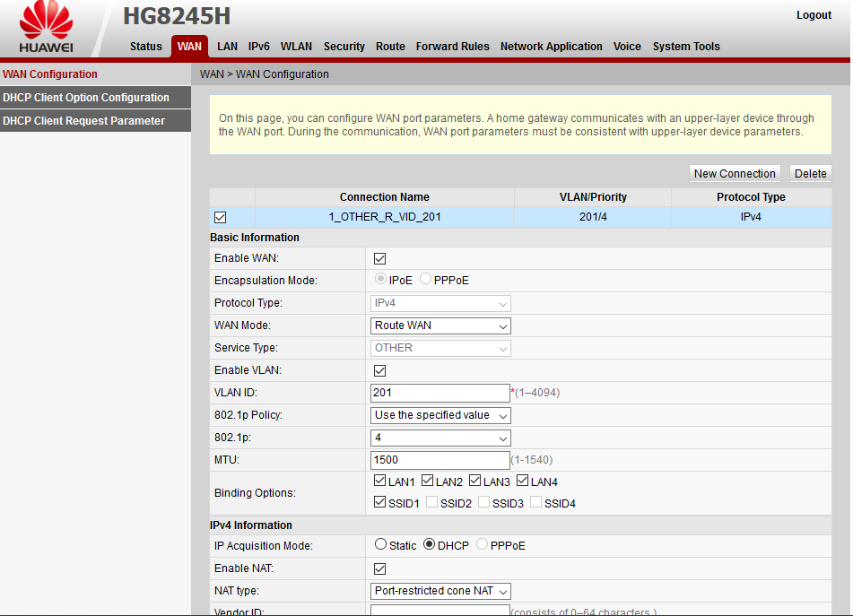Toggle the Enable VLAN checkbox
The image size is (853, 616).
[x=379, y=371]
